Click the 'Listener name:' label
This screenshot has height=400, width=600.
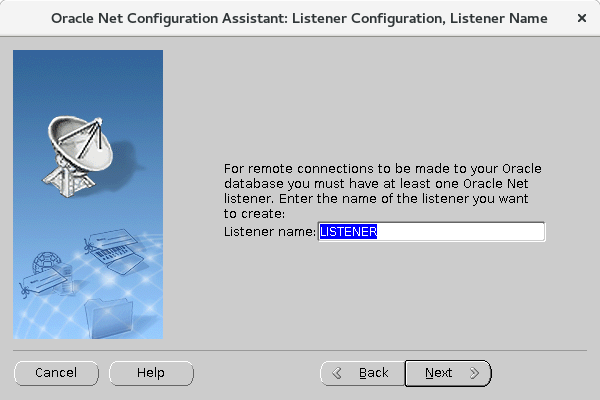point(270,232)
